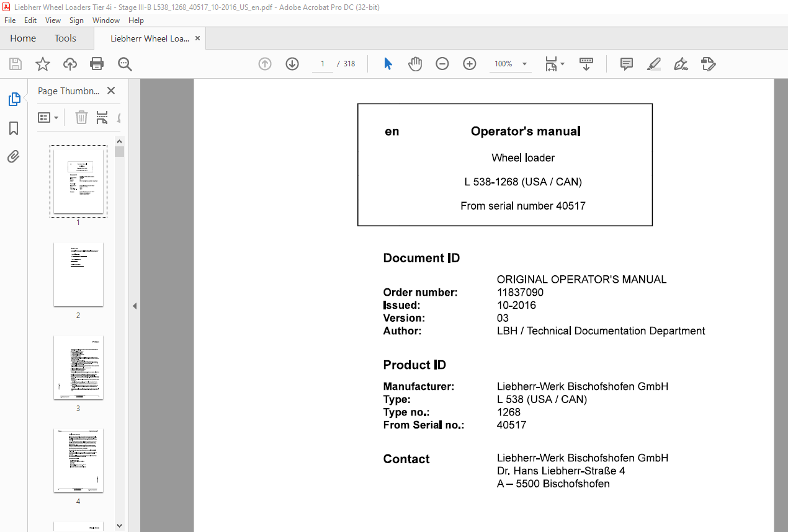Open the Find text magnifier tool
The image size is (788, 532).
(125, 64)
